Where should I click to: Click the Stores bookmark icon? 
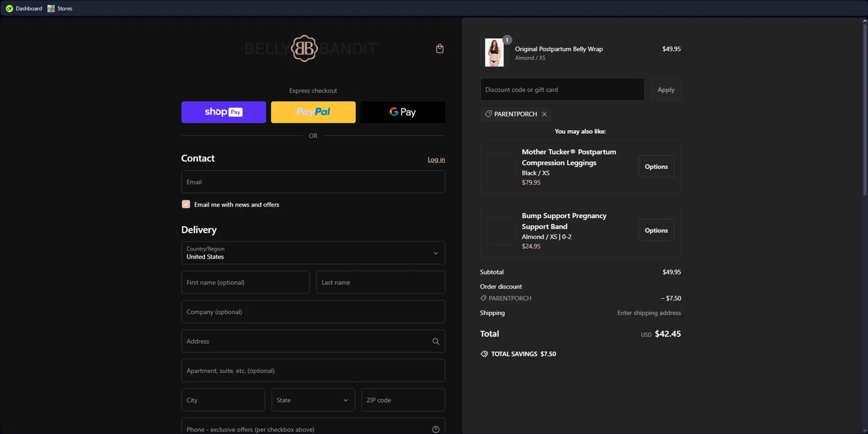(x=51, y=9)
